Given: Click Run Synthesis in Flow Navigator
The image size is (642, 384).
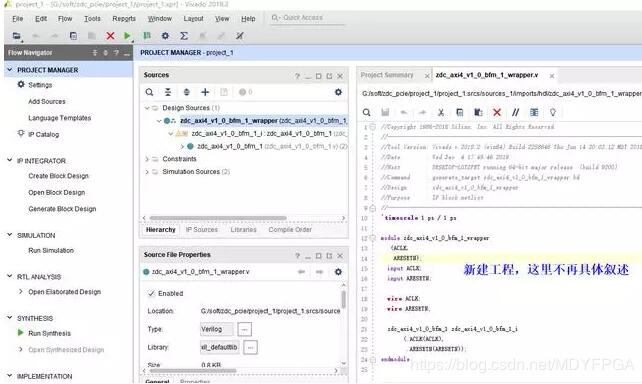Looking at the screenshot, I should click(x=50, y=333).
